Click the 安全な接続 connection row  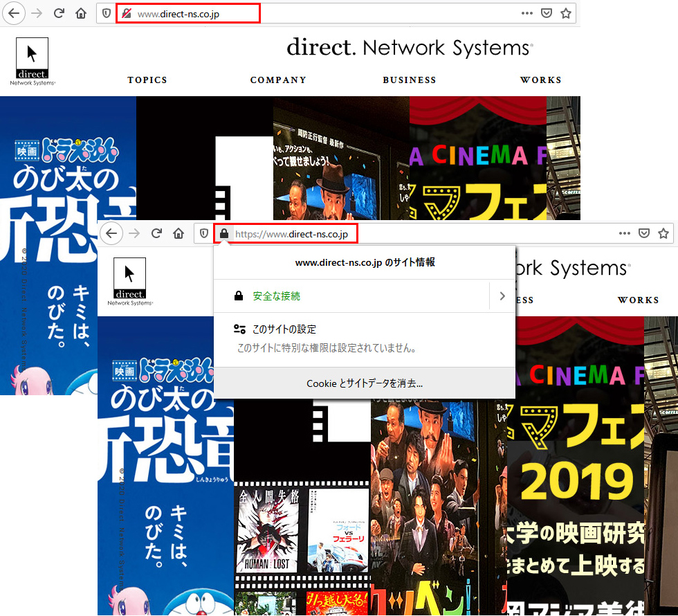point(365,296)
